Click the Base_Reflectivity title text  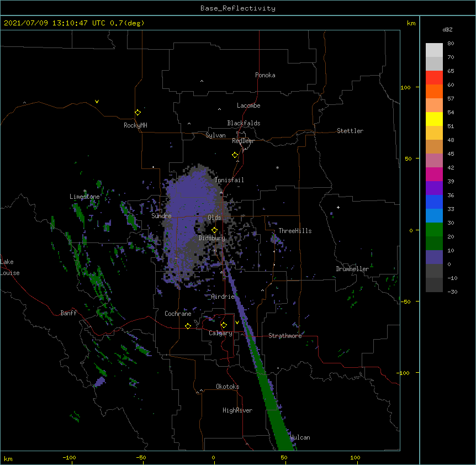coord(238,8)
